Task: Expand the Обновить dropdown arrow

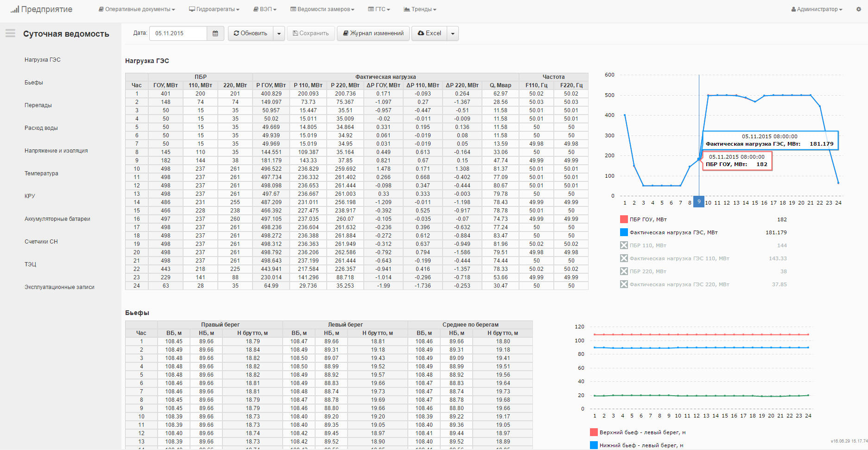Action: [x=279, y=33]
